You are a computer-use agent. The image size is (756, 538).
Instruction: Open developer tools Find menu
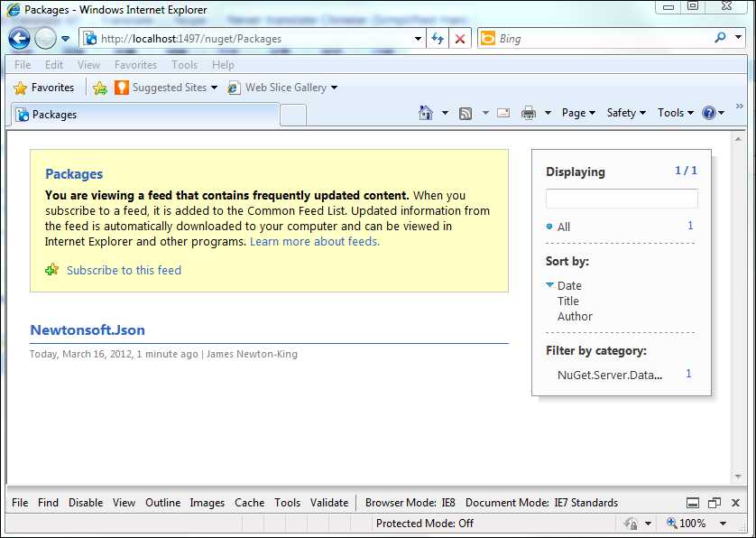click(x=48, y=503)
